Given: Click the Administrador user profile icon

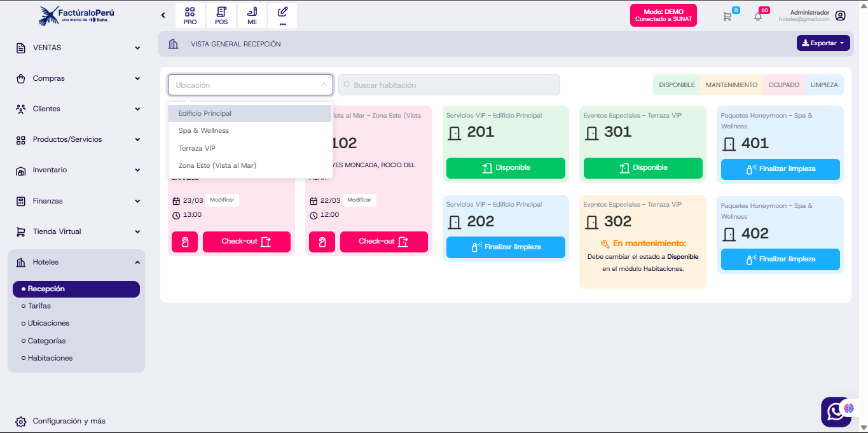Looking at the screenshot, I should pos(840,16).
